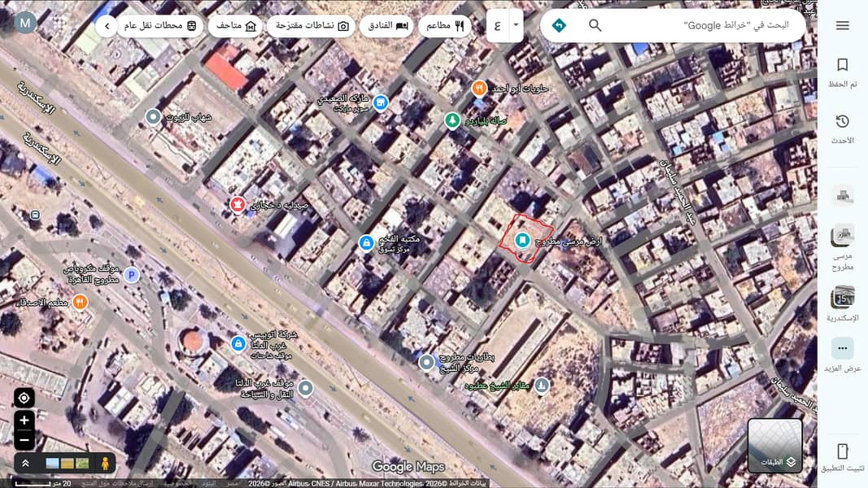The image size is (868, 488).
Task: Open the الطبقات layers thumbnail
Action: click(x=775, y=446)
